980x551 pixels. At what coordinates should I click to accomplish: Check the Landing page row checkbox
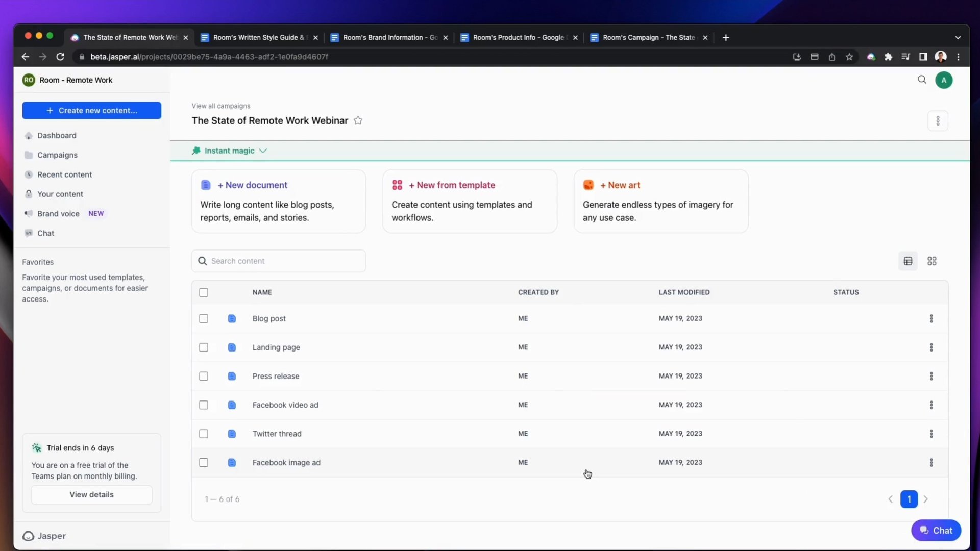(204, 347)
